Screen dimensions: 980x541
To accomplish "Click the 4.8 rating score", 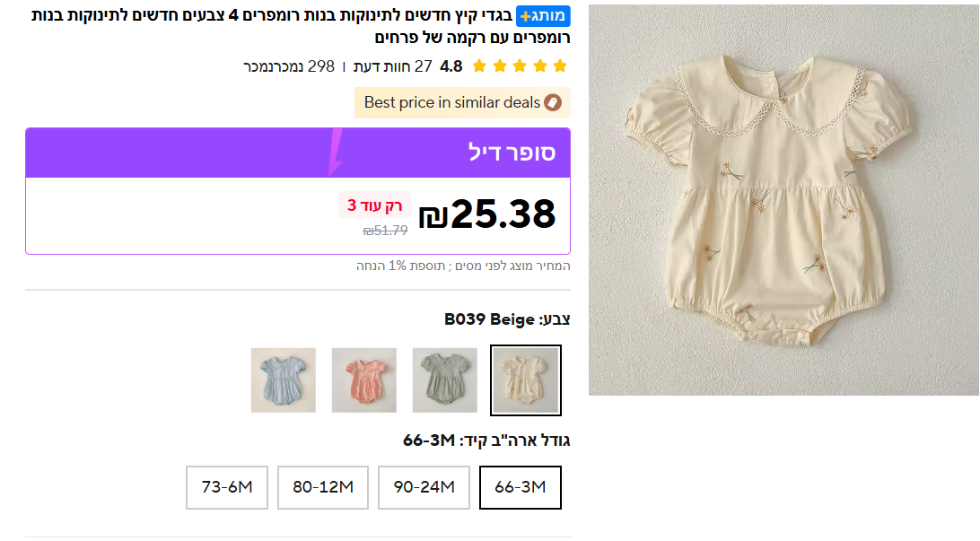I will point(451,66).
